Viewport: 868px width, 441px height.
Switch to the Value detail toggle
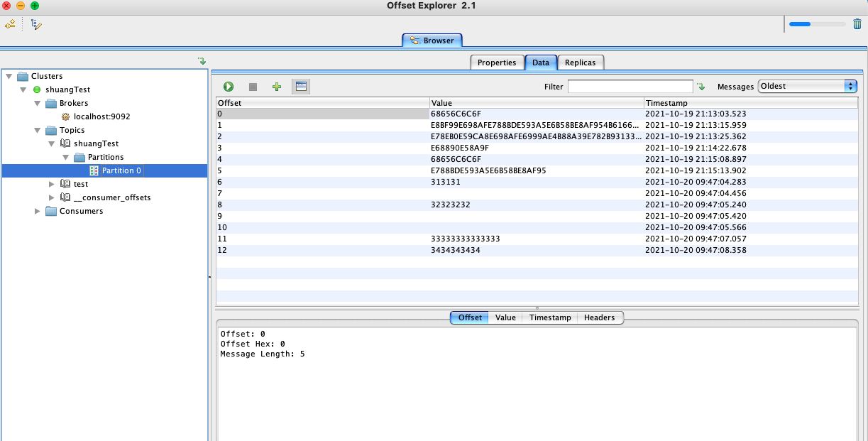point(505,317)
